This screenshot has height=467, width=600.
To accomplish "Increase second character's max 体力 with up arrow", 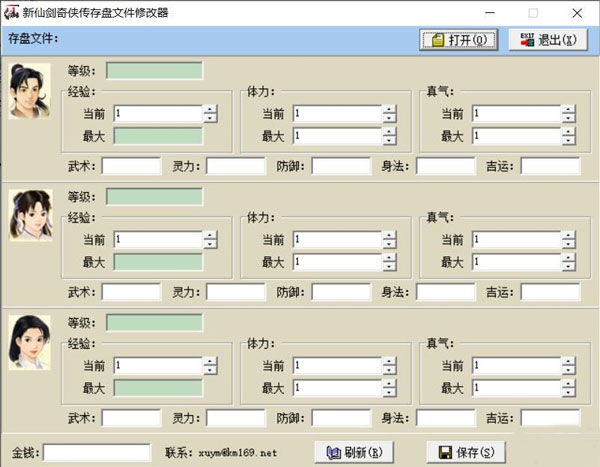I will 389,258.
